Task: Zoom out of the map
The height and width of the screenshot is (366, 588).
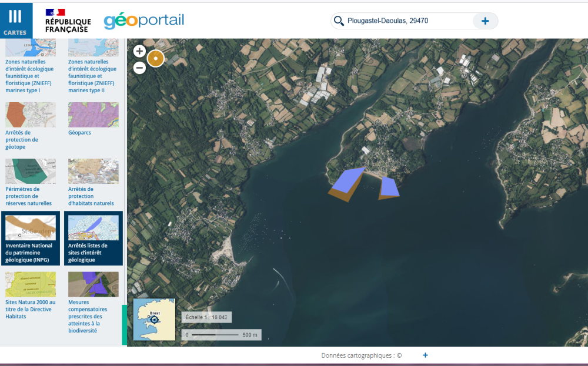Action: point(140,68)
